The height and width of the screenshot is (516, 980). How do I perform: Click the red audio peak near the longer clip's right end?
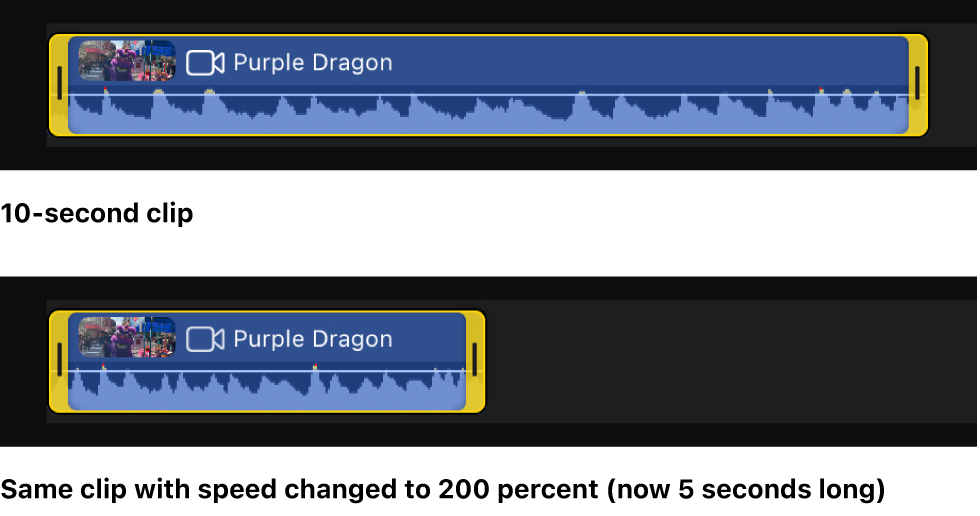pyautogui.click(x=821, y=91)
